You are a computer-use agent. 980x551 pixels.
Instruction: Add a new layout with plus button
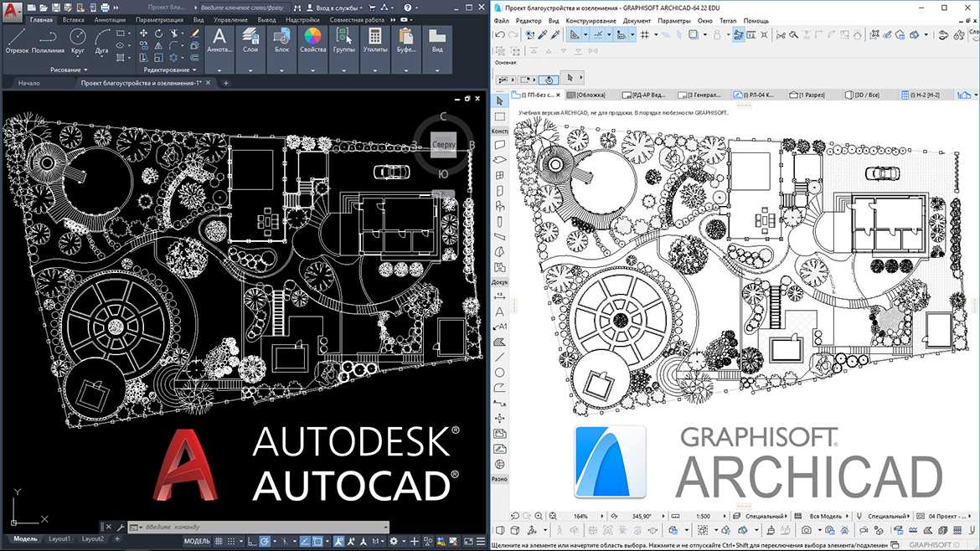117,538
